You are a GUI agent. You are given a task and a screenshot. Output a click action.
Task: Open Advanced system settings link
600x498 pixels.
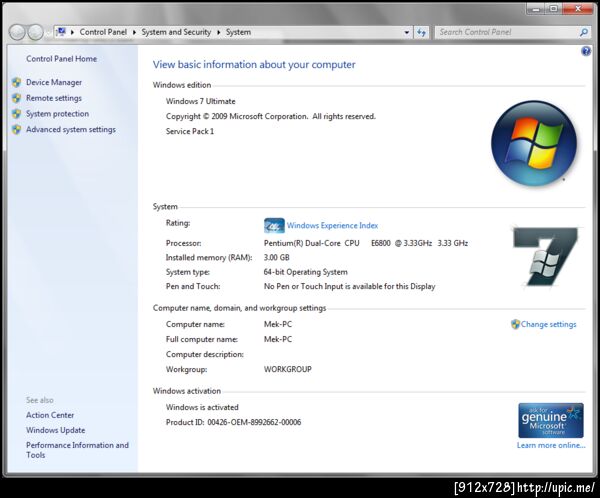70,129
